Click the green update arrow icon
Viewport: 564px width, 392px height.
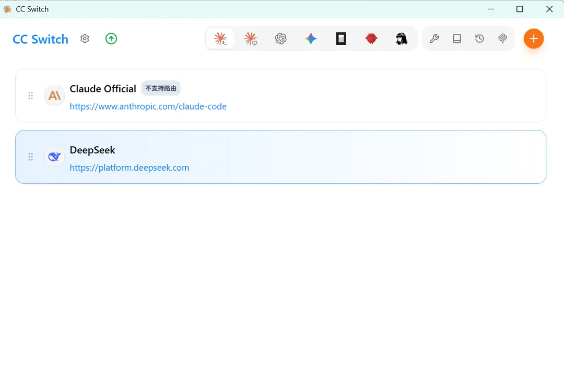[111, 39]
